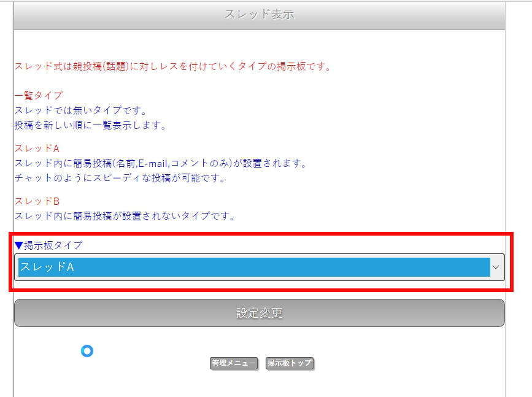Click the sentence about チャットのようにスピーディな投稿

click(x=120, y=178)
